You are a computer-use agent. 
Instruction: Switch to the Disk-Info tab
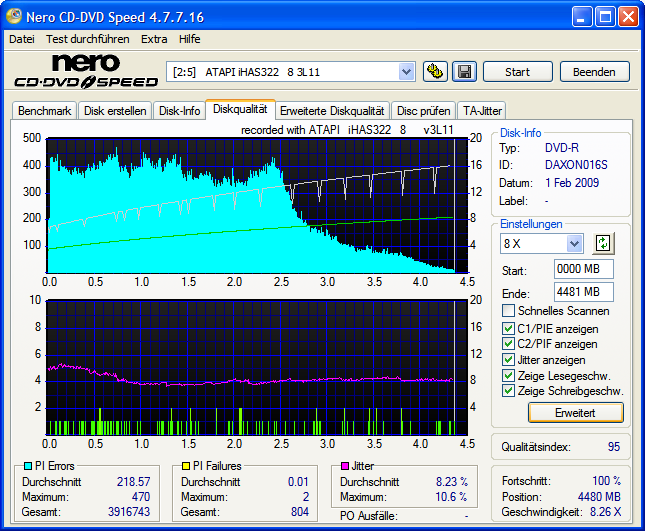click(179, 111)
